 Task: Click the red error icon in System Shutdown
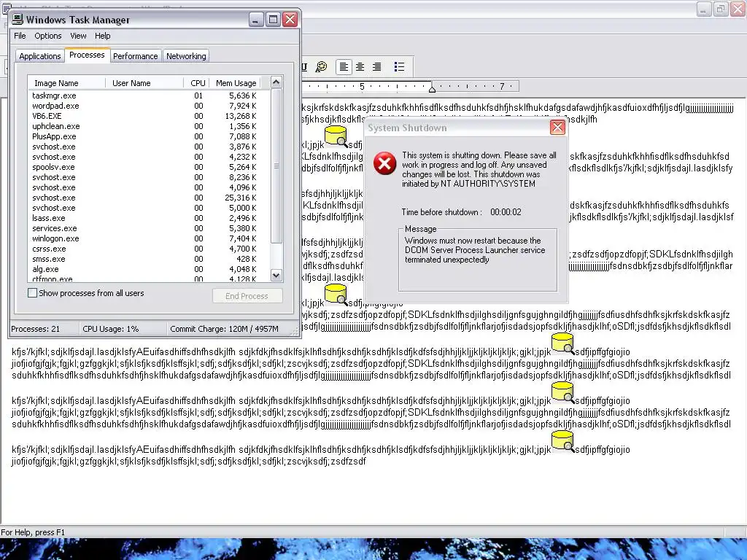[384, 163]
